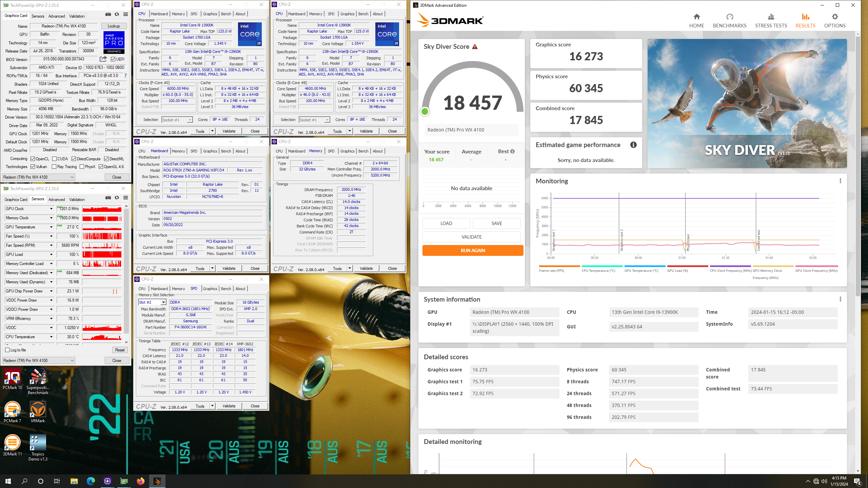This screenshot has width=868, height=488.
Task: Open Windows Start menu
Action: coord(8,481)
